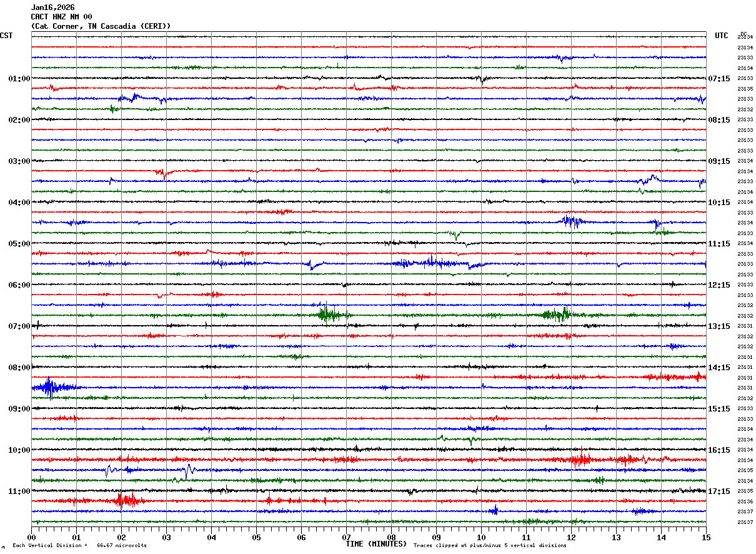The height and width of the screenshot is (554, 756).
Task: Click the 00 minute tick label
Action: pos(31,537)
